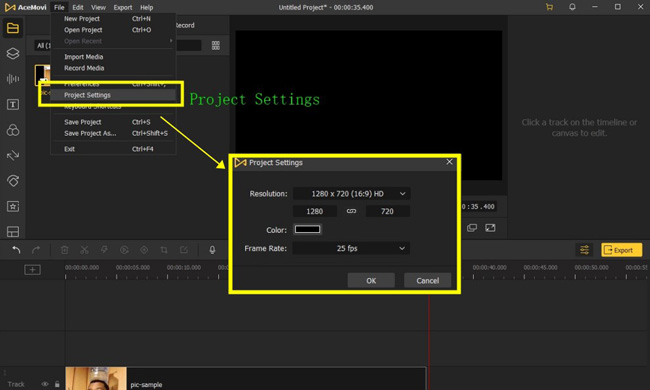This screenshot has height=390, width=650.
Task: Open the File menu
Action: (59, 7)
